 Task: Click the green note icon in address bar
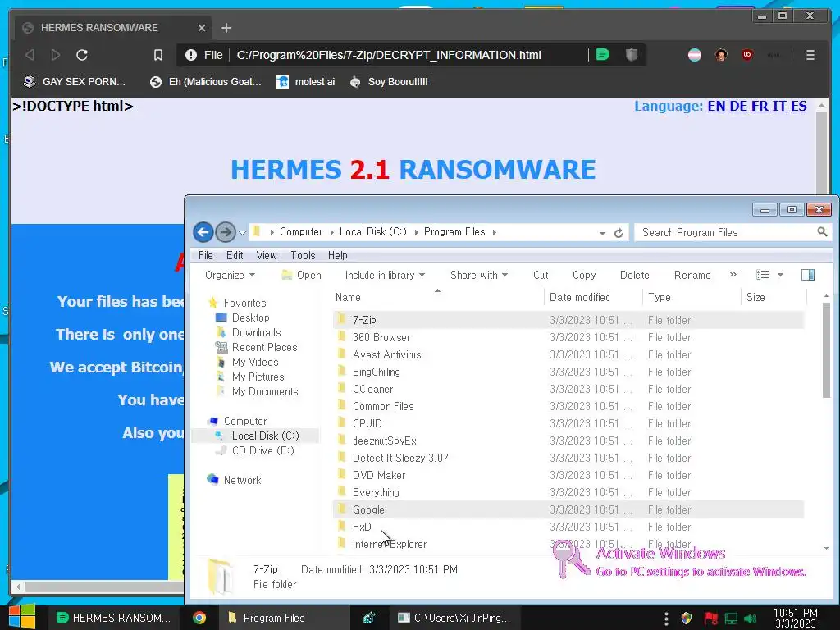[x=603, y=54]
